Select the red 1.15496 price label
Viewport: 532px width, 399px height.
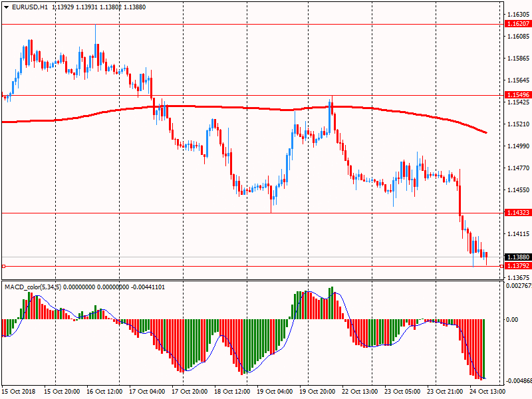517,95
